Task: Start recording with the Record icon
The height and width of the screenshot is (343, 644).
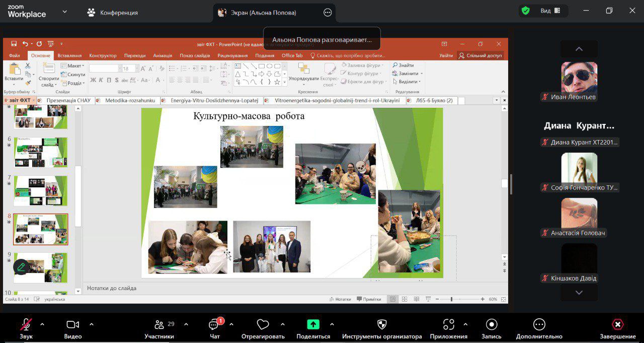Action: pyautogui.click(x=492, y=325)
